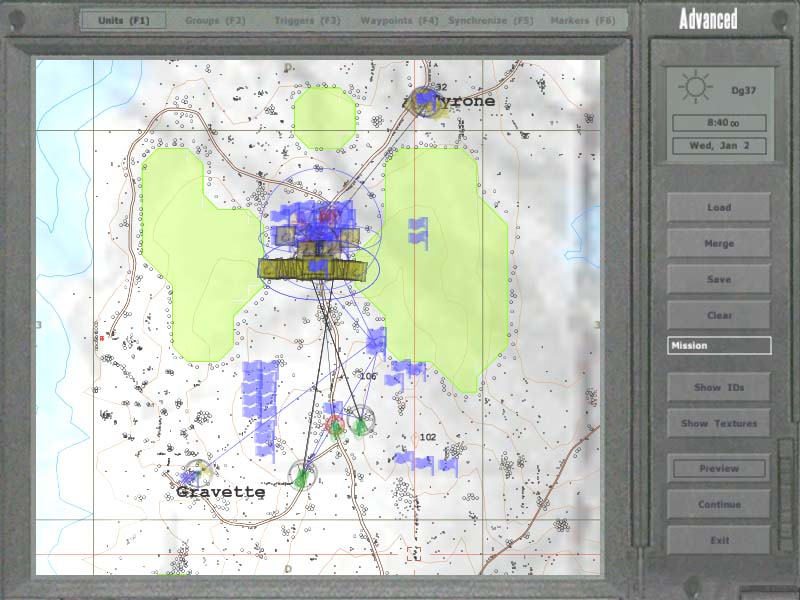Click the sun weather icon
Image resolution: width=800 pixels, height=600 pixels.
(x=693, y=88)
